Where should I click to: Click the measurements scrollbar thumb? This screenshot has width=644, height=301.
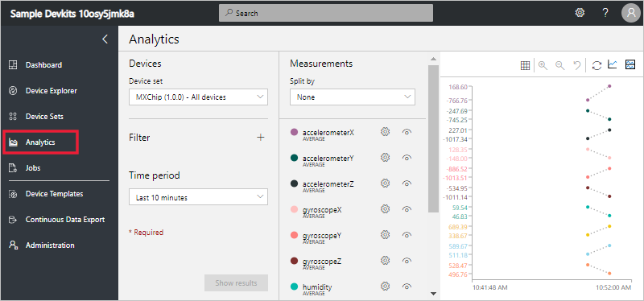(433, 138)
